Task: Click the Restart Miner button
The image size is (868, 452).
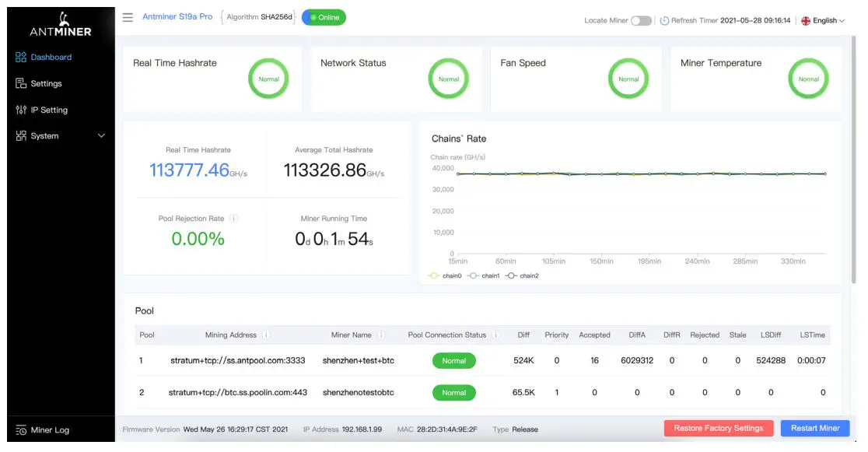Action: point(814,429)
